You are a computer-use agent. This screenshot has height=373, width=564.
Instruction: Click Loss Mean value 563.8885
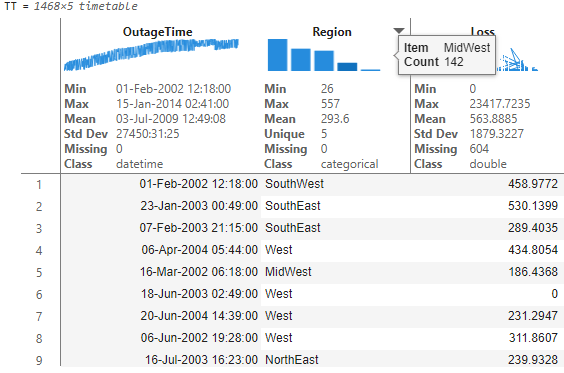pos(493,119)
